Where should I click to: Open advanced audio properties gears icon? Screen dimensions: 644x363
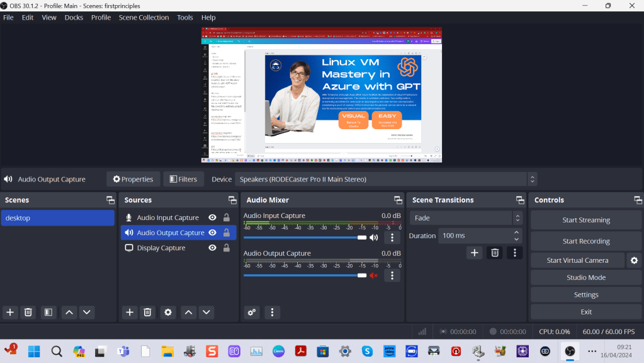click(x=252, y=313)
